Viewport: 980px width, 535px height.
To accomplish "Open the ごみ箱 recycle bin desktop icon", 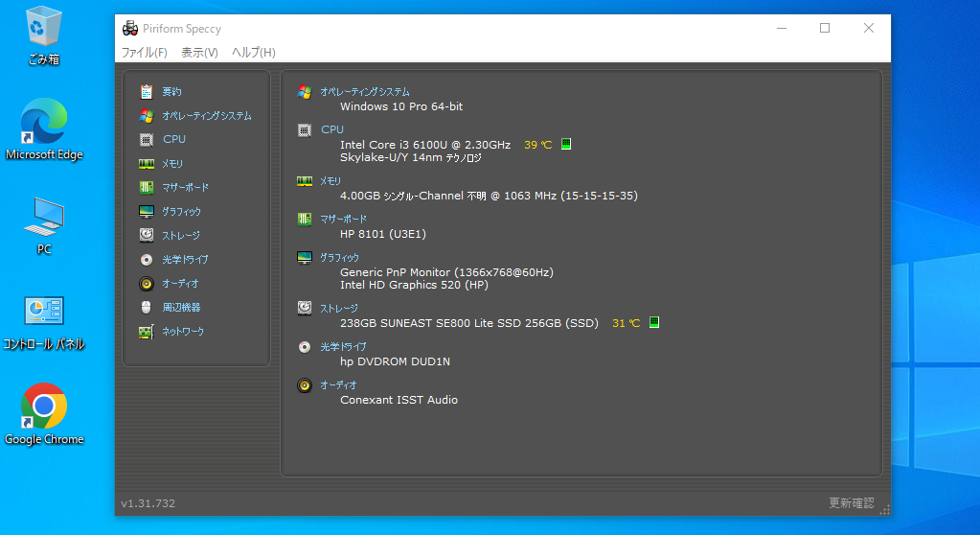I will [x=44, y=36].
